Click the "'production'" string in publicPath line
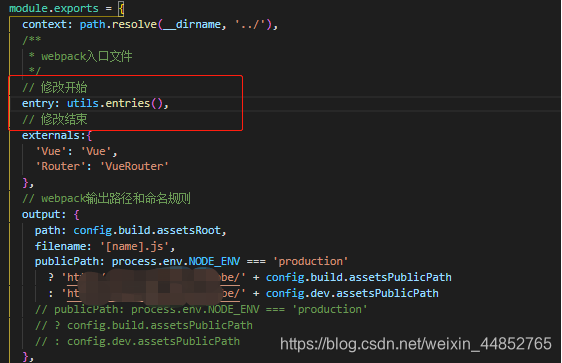Viewport: 562px width, 363px height. [310, 261]
